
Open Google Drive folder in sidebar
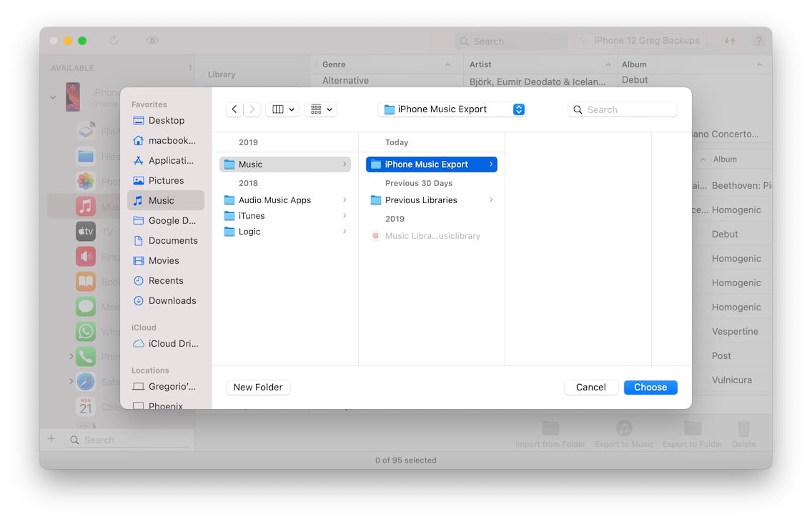[166, 221]
